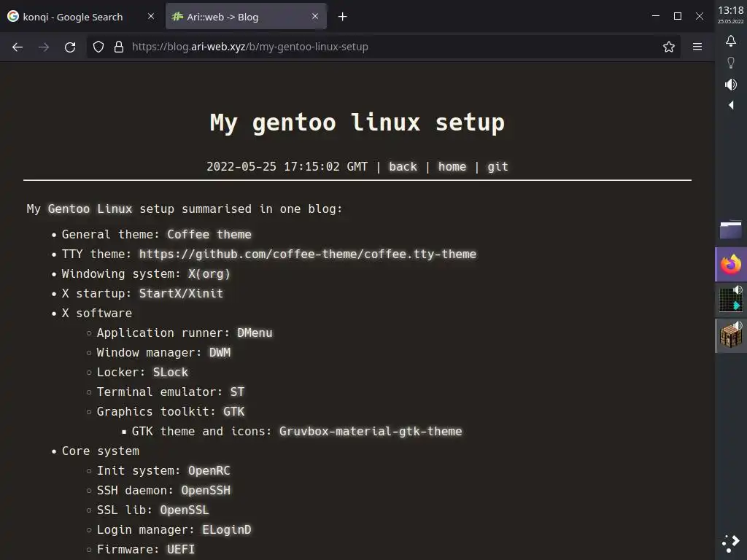Viewport: 747px width, 560px height.
Task: Open the Firefox hamburger menu
Action: (697, 47)
